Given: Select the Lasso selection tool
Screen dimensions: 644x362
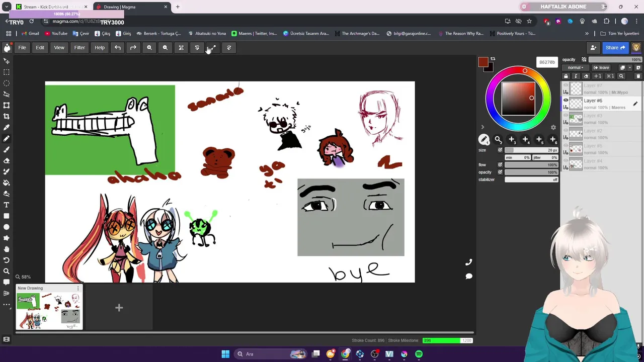Looking at the screenshot, I should pos(7,94).
